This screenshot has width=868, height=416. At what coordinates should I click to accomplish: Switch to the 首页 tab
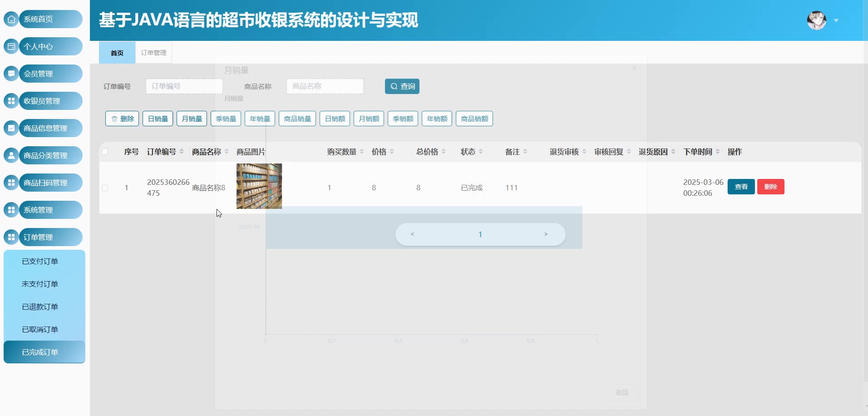117,53
